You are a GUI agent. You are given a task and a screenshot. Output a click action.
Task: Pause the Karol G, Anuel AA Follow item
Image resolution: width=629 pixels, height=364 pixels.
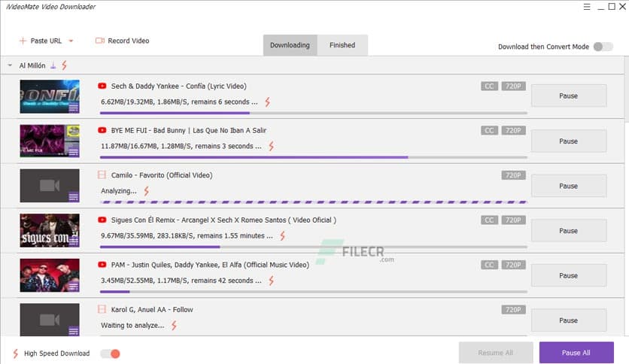568,320
